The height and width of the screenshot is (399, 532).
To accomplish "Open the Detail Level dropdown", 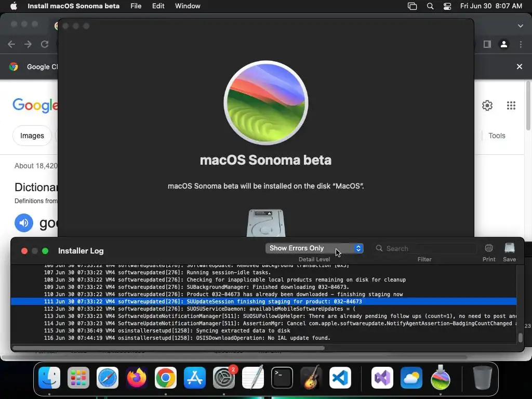I will coord(314,248).
